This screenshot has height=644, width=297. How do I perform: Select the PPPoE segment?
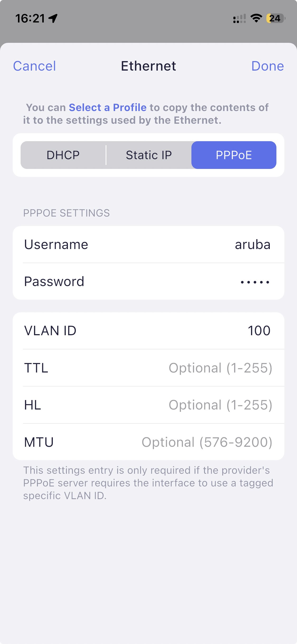(x=234, y=155)
